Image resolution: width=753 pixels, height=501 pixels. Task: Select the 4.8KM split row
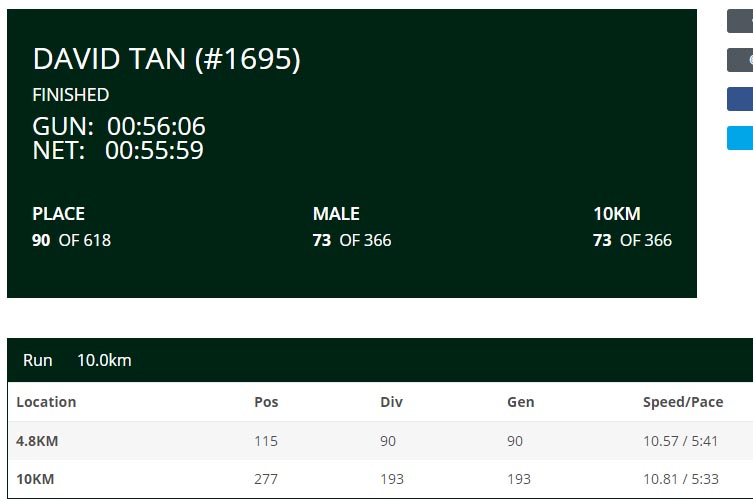[380, 441]
